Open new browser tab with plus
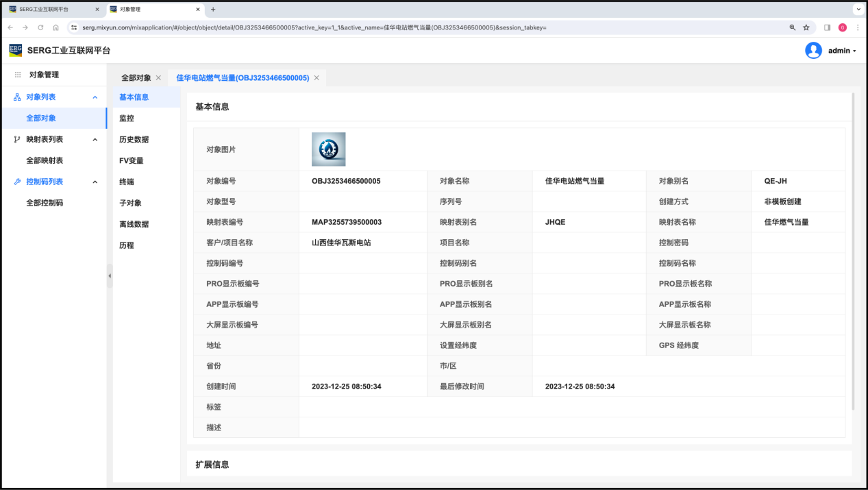This screenshot has width=868, height=490. 213,10
